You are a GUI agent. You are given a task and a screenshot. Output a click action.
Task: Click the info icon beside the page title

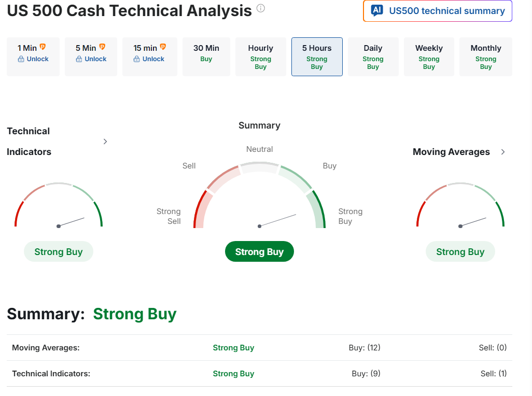pos(261,8)
